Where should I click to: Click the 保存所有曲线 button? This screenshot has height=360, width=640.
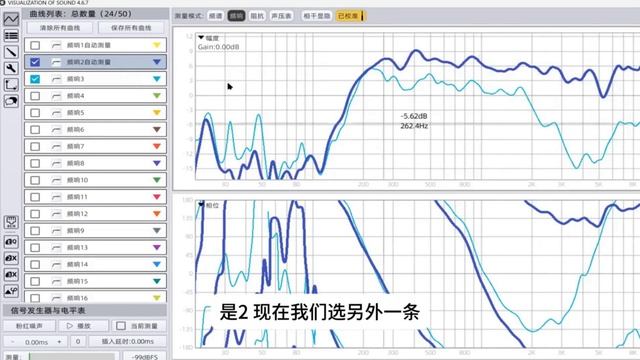(x=131, y=28)
